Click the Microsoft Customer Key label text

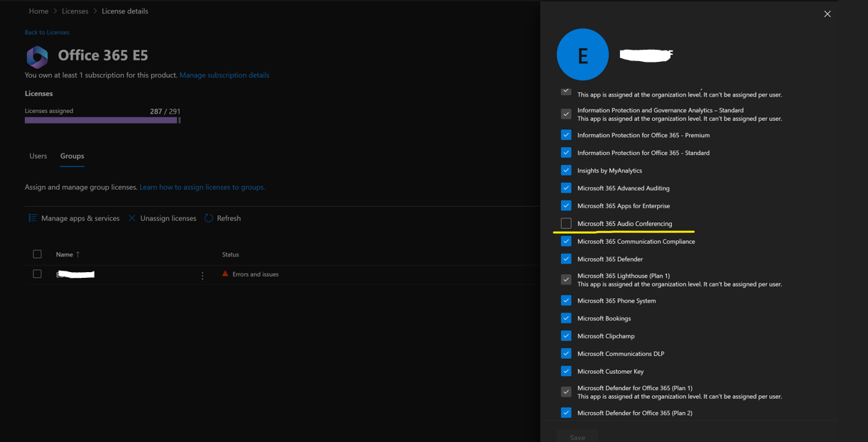point(611,372)
